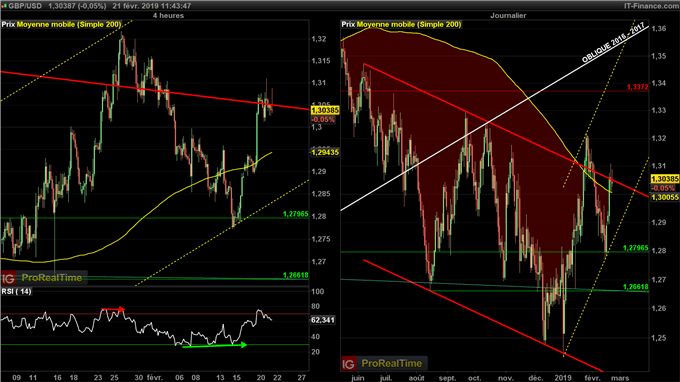Screen dimensions: 680x382
Task: Select the 'Journalier' chart header
Action: click(x=508, y=16)
